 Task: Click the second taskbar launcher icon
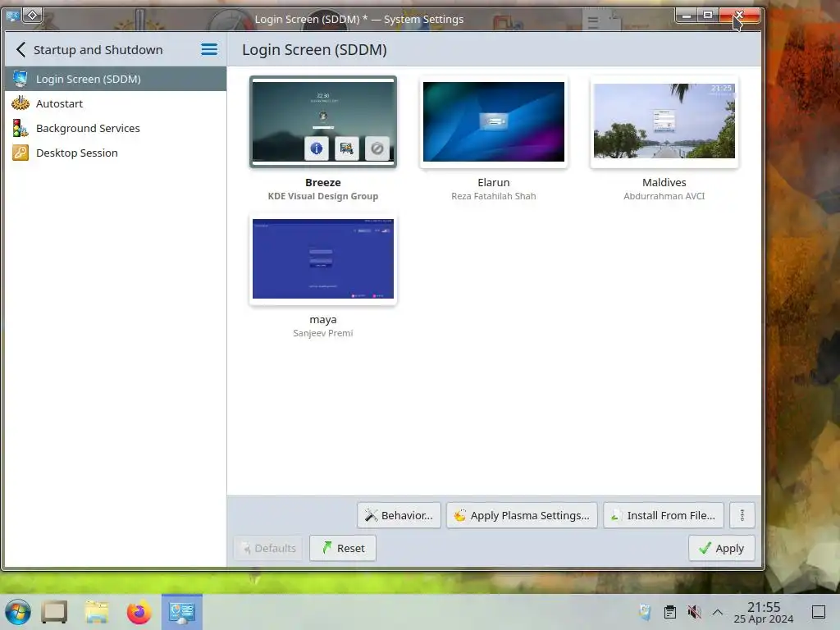point(54,612)
